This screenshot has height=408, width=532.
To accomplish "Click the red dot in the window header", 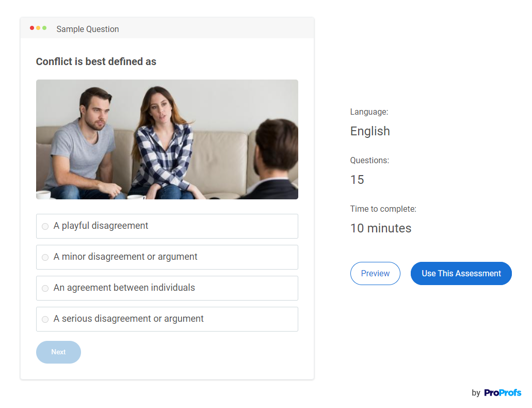I will [32, 28].
